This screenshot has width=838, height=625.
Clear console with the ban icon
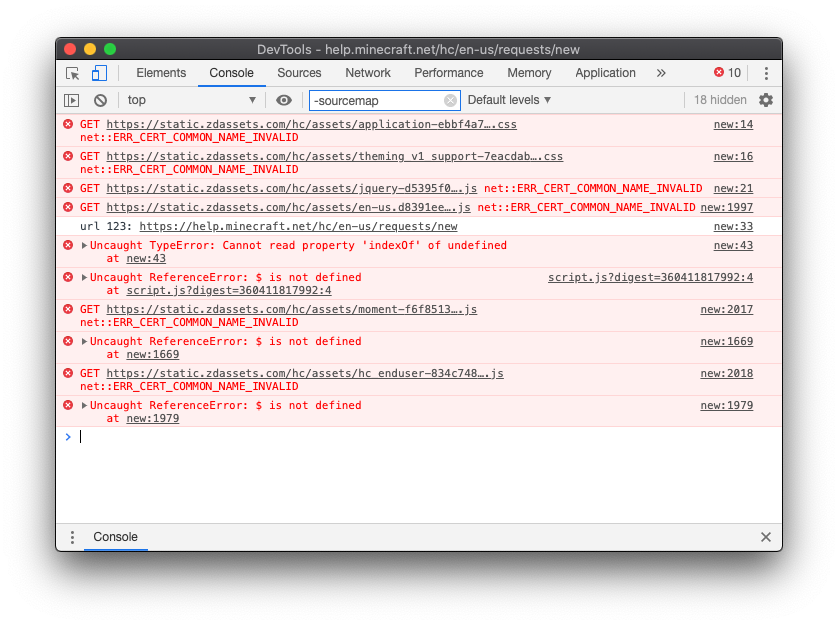coord(100,100)
